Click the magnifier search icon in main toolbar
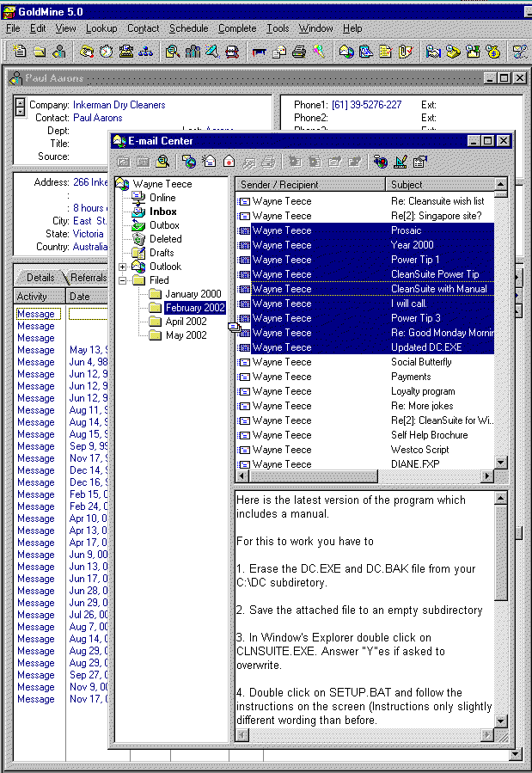 click(x=173, y=51)
